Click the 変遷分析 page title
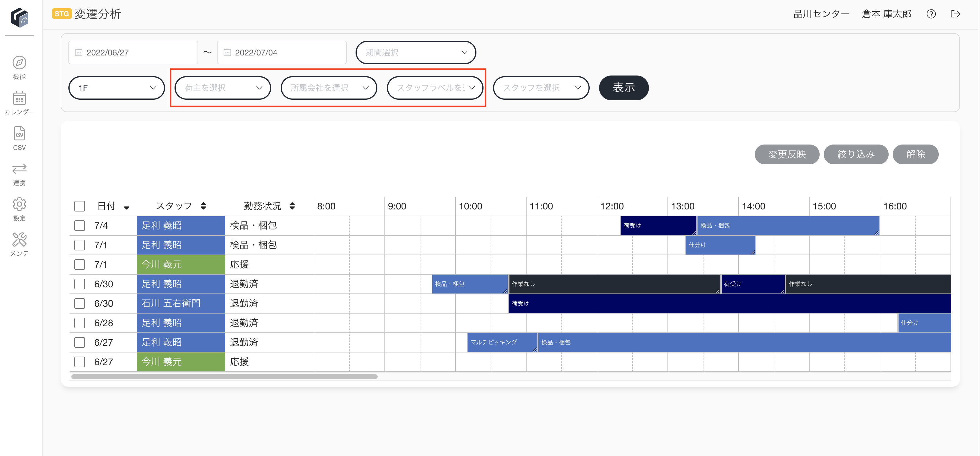 (98, 14)
